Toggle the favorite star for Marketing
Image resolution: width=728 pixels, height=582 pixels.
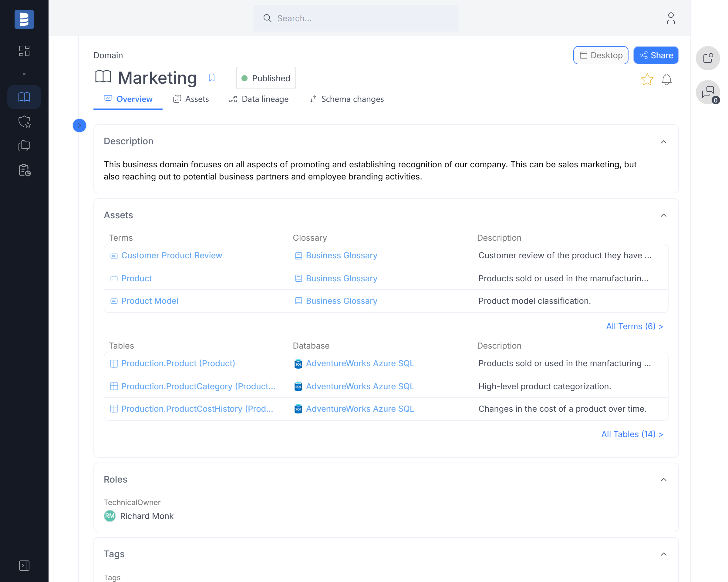coord(647,79)
